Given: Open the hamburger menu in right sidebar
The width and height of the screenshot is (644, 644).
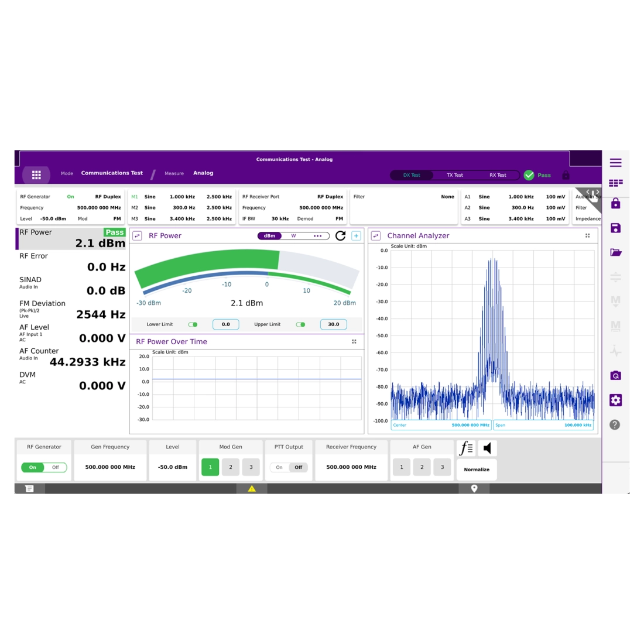Looking at the screenshot, I should tap(615, 163).
